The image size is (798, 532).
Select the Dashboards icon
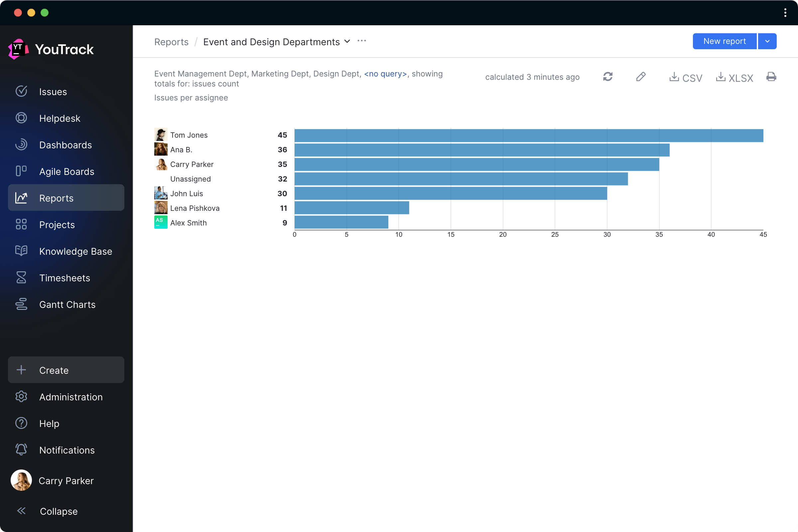click(21, 145)
